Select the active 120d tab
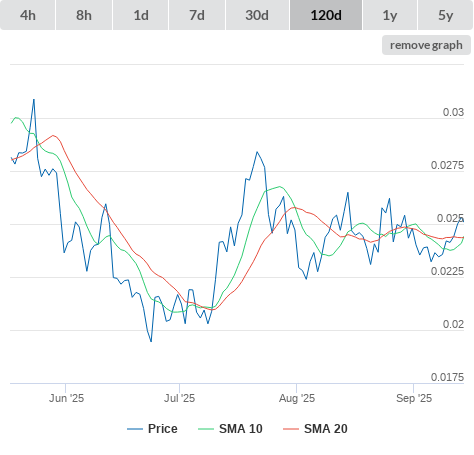 [x=326, y=15]
